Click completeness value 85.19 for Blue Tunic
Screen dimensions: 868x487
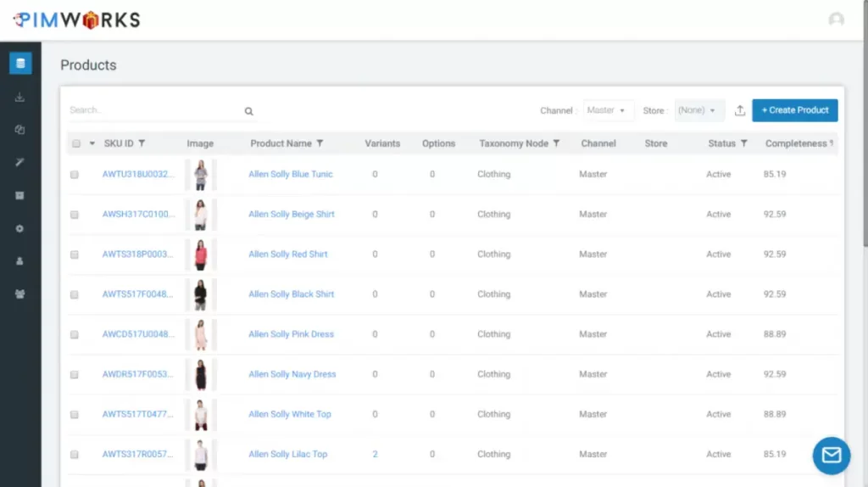coord(775,174)
